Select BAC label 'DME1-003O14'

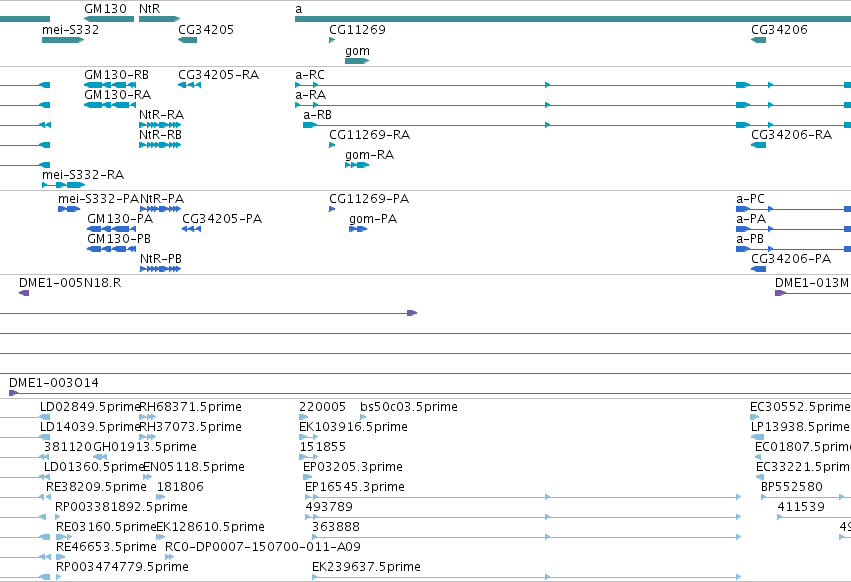tap(54, 383)
